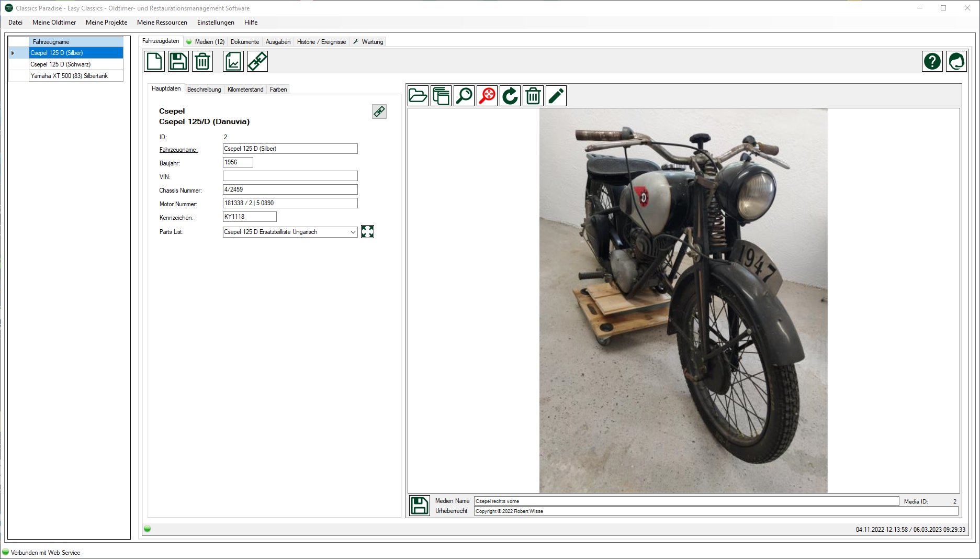Image resolution: width=980 pixels, height=559 pixels.
Task: Open the Meine Oldtimer menu
Action: (x=54, y=23)
